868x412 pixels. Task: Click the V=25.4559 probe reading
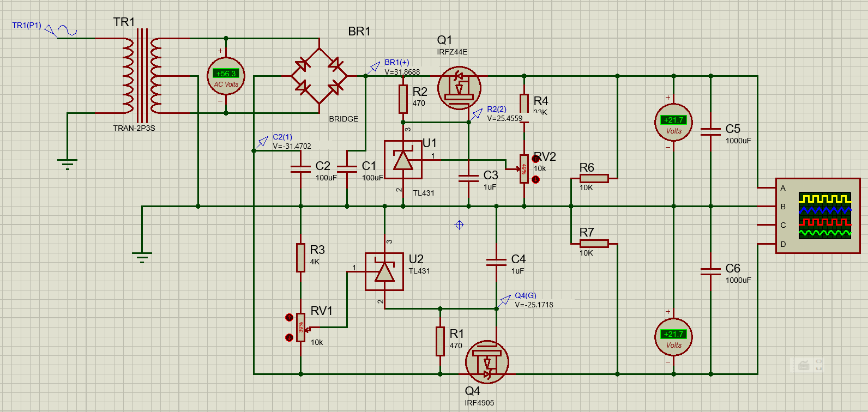[x=505, y=118]
